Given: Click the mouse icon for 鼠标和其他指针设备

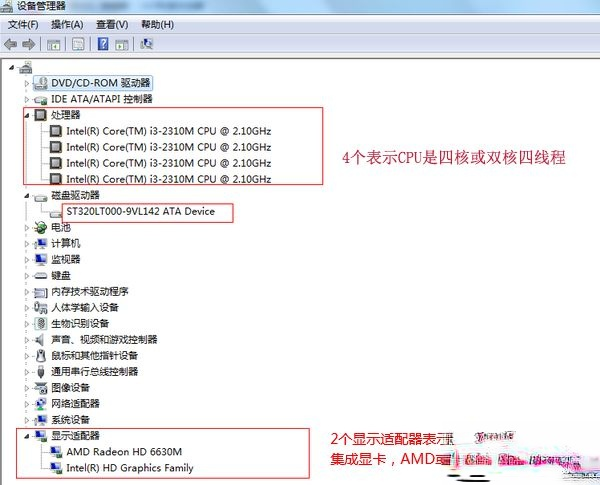Looking at the screenshot, I should coord(41,356).
